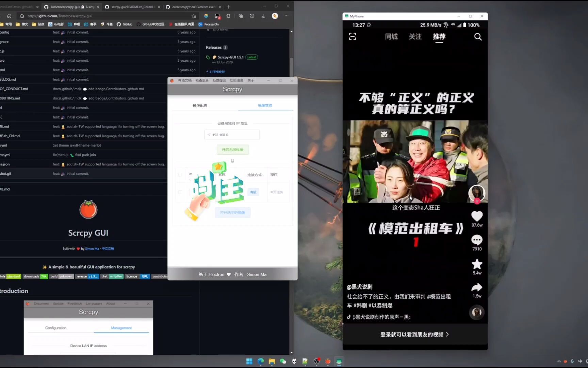The image size is (588, 368).
Task: Click the README Scrcpy screenshot thumbnail
Action: point(88,327)
